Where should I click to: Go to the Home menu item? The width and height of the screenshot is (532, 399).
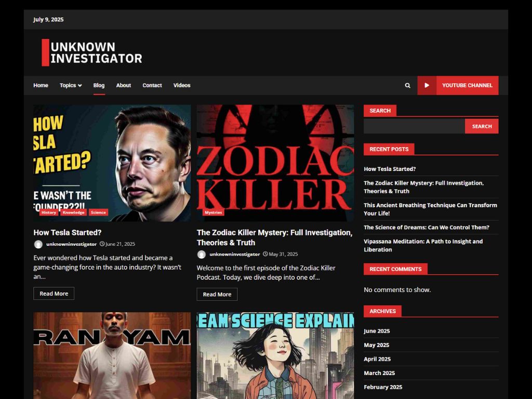41,86
